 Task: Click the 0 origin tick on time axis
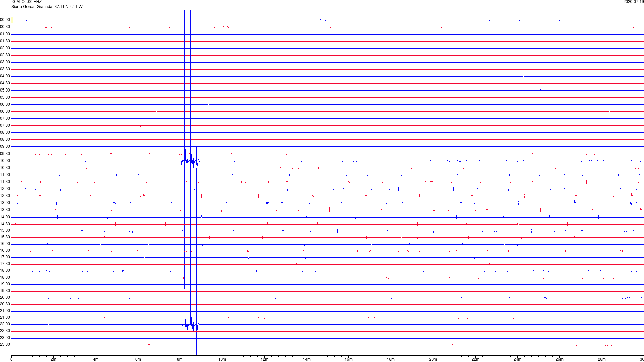pyautogui.click(x=11, y=359)
